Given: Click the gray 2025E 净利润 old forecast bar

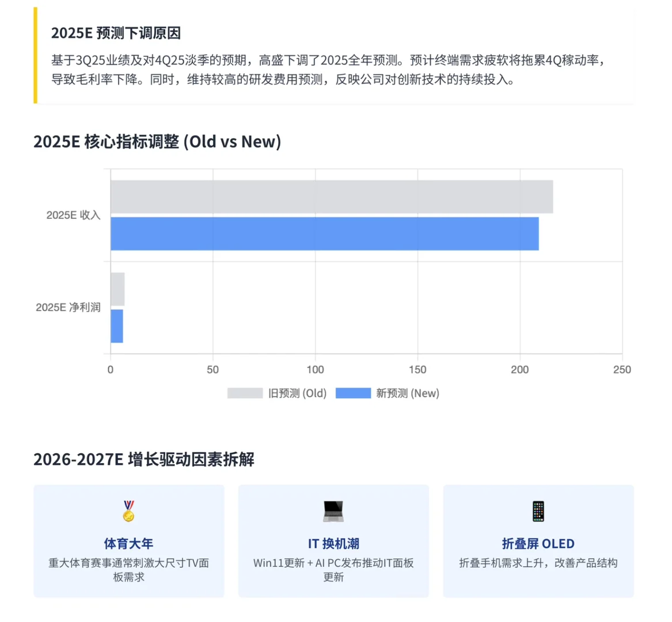Looking at the screenshot, I should click(117, 289).
